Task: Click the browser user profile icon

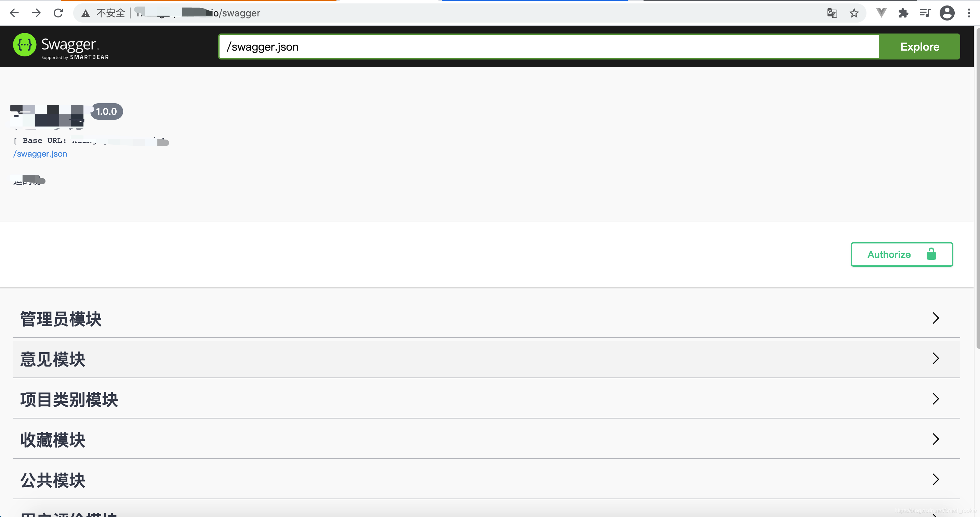Action: (948, 13)
